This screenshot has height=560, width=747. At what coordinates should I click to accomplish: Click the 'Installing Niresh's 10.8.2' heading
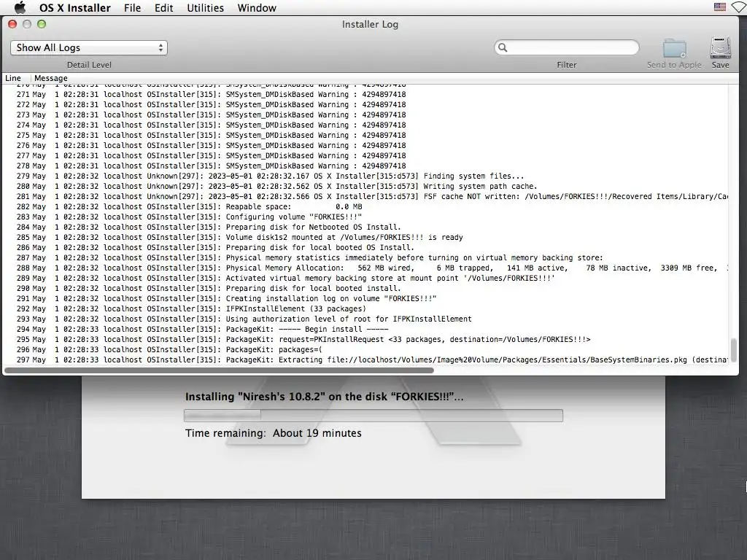(x=324, y=397)
